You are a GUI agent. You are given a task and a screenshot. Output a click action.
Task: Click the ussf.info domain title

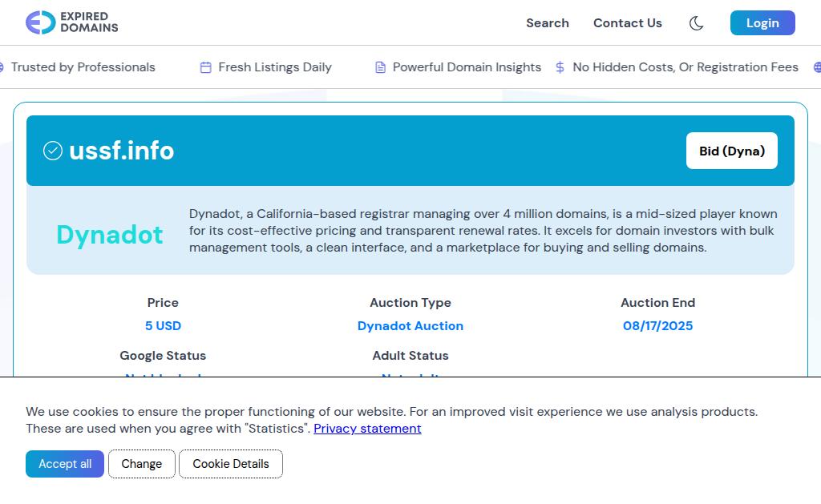click(x=122, y=151)
